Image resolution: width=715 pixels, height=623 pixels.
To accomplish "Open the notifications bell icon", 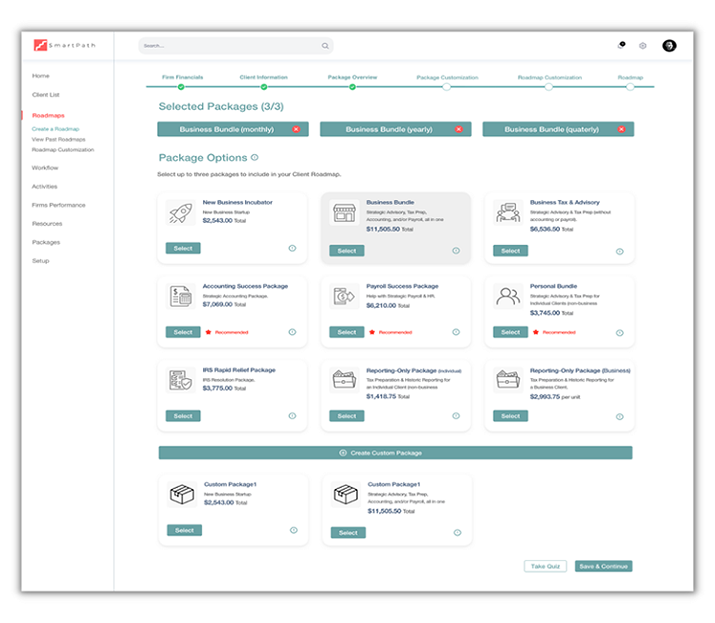I will tap(621, 45).
